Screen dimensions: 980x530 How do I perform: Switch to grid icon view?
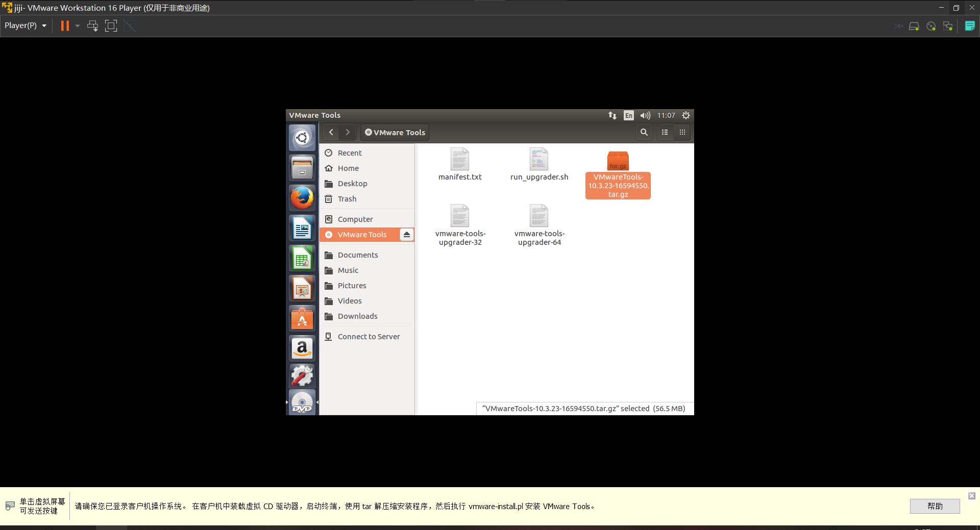(x=682, y=132)
